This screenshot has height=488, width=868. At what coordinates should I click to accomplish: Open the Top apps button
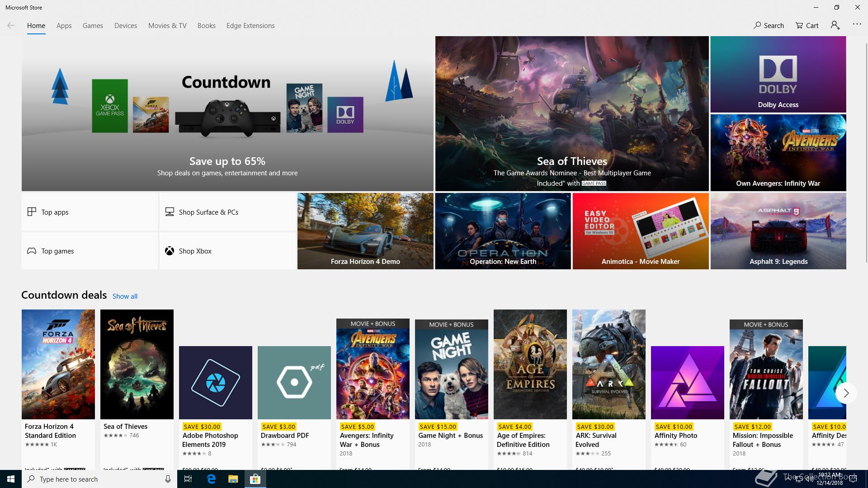coord(90,212)
